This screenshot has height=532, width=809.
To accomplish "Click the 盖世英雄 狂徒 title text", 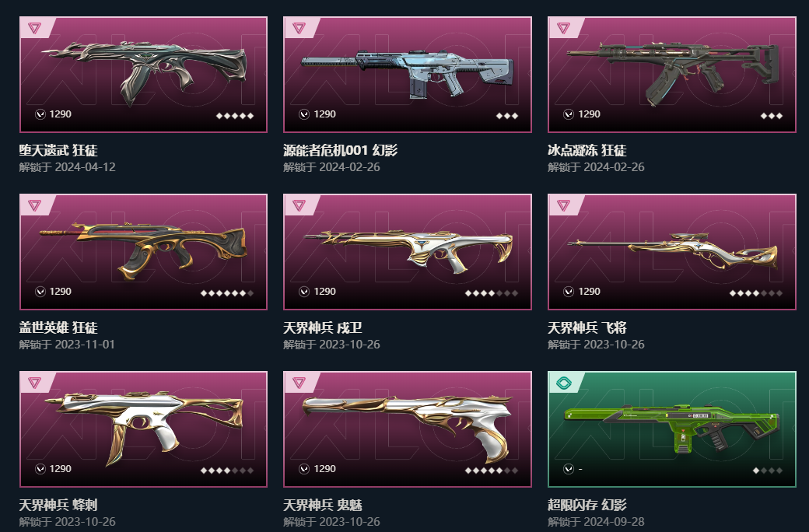I will (58, 327).
